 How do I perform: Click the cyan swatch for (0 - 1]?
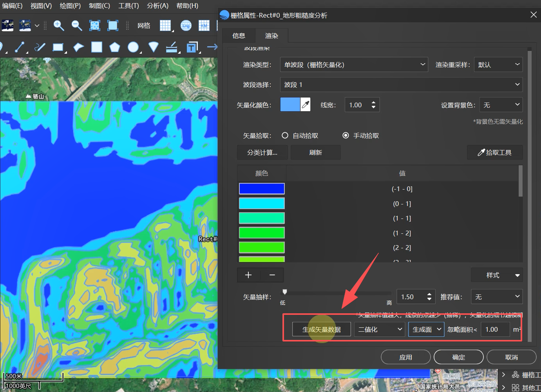262,203
